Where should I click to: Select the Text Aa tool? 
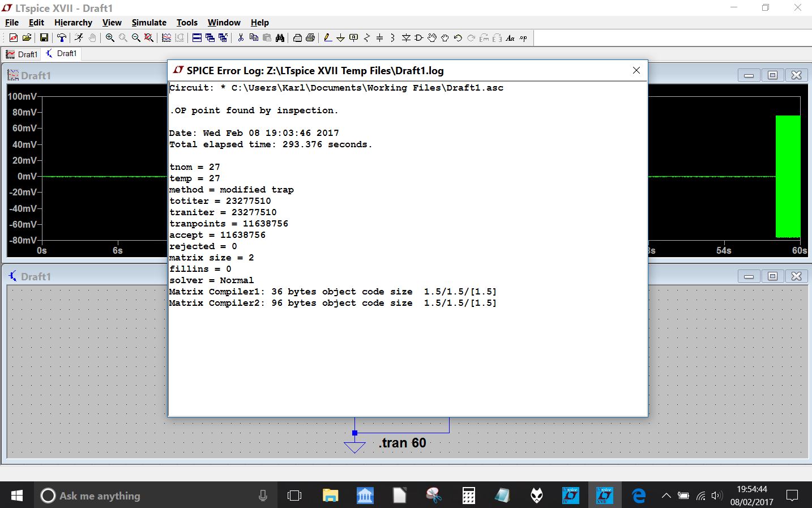510,38
